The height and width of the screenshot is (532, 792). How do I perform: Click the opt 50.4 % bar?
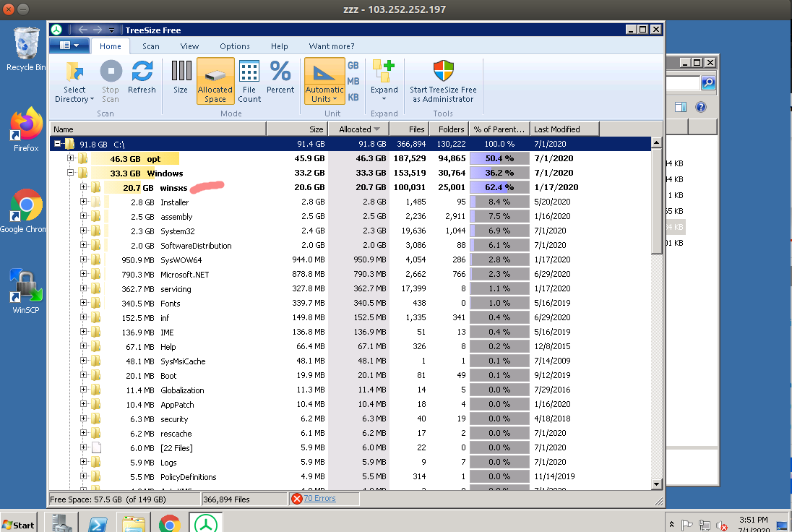coord(499,158)
